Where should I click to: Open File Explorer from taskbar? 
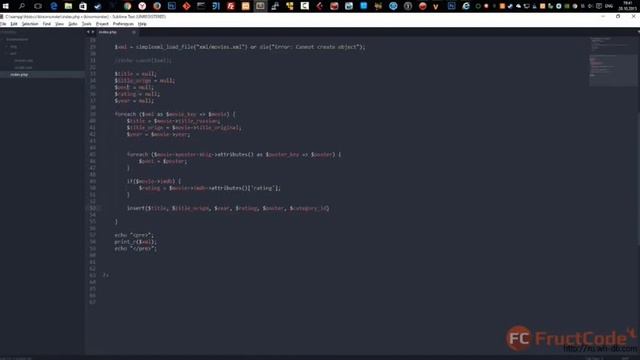coord(68,6)
